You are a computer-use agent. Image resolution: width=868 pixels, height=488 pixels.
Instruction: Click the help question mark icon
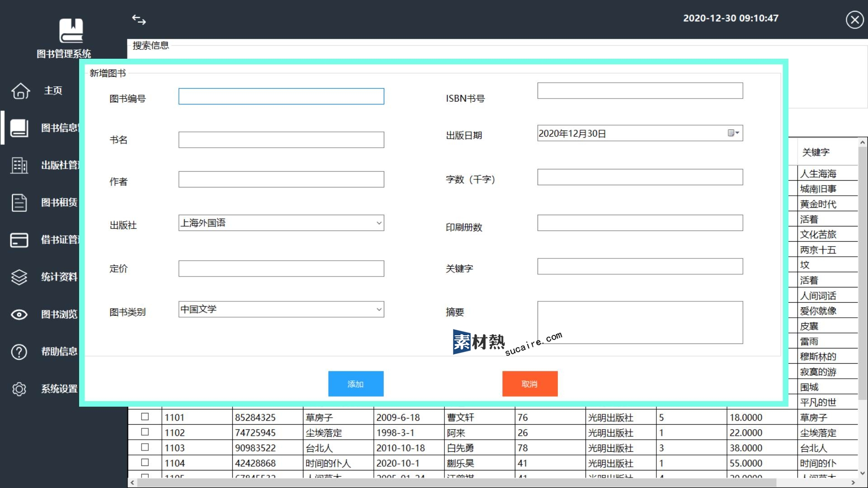(19, 352)
